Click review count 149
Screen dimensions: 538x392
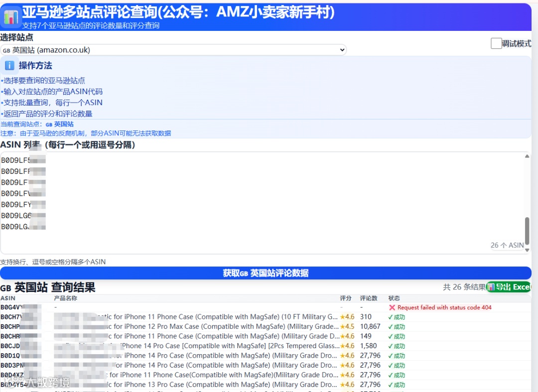(366, 336)
